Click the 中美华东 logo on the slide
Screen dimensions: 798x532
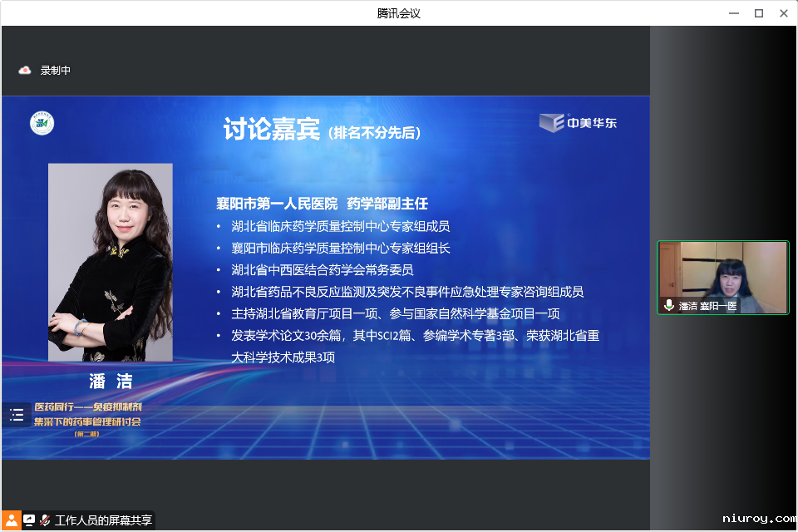pos(579,123)
